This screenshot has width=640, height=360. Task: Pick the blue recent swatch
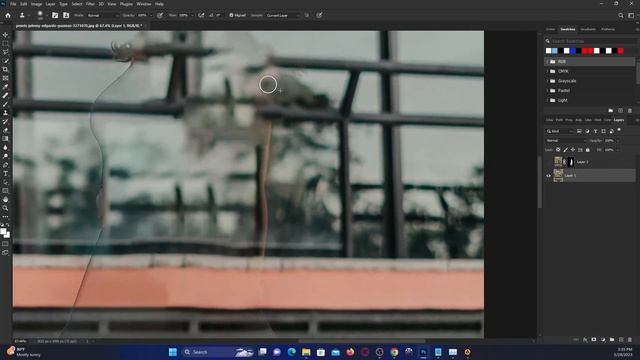pos(573,51)
